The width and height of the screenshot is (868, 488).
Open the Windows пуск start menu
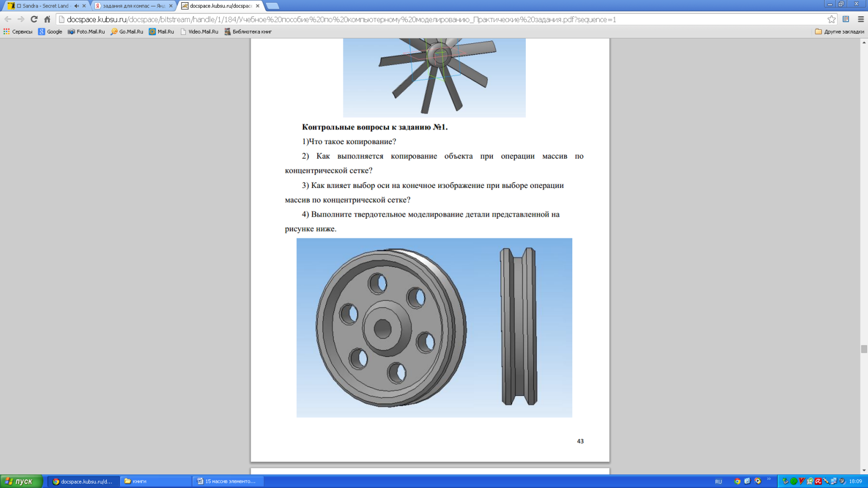coord(22,482)
